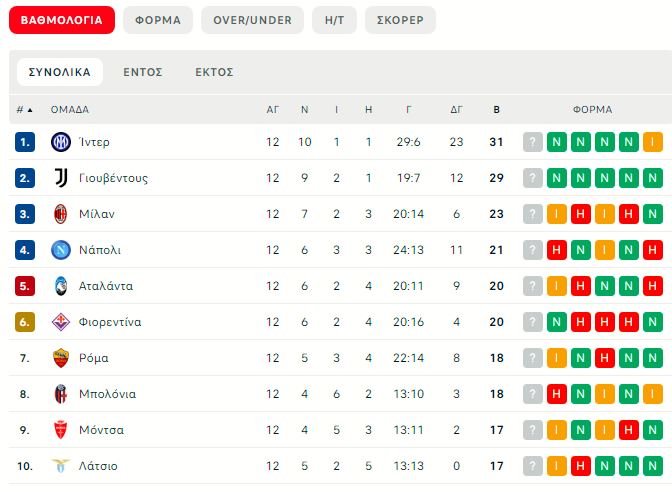Click the Lazio crest icon
Viewport: 672px width, 492px height.
pos(61,466)
